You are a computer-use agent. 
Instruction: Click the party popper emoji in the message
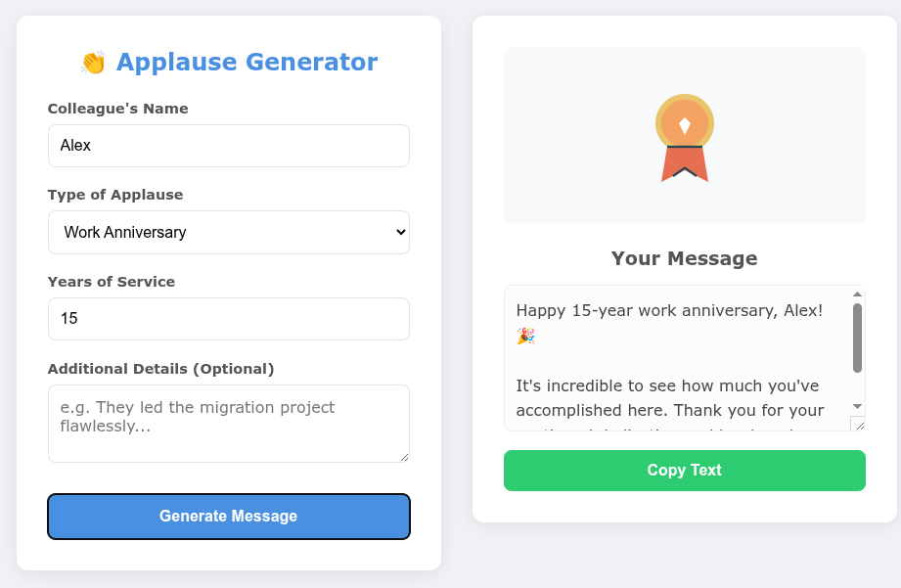(x=524, y=337)
